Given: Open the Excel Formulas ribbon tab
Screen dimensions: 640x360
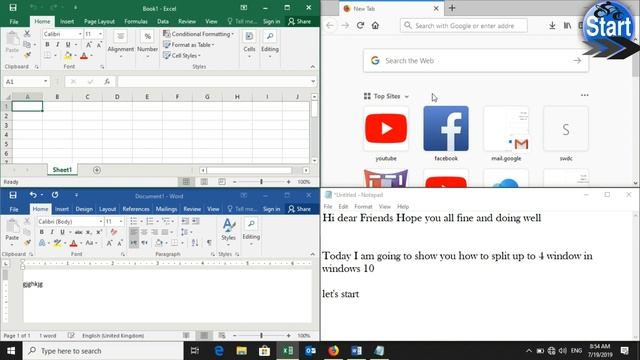Looking at the screenshot, I should (x=136, y=21).
